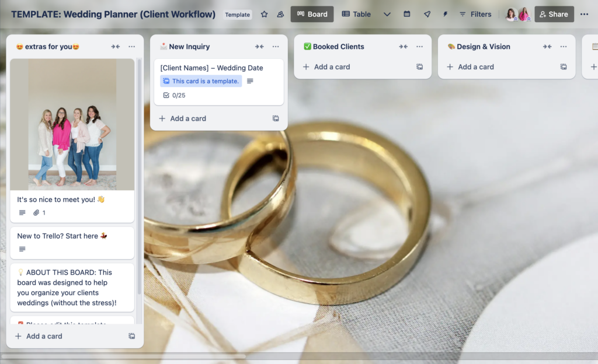Collapse the Design & Vision list
598x364 pixels.
coord(547,47)
